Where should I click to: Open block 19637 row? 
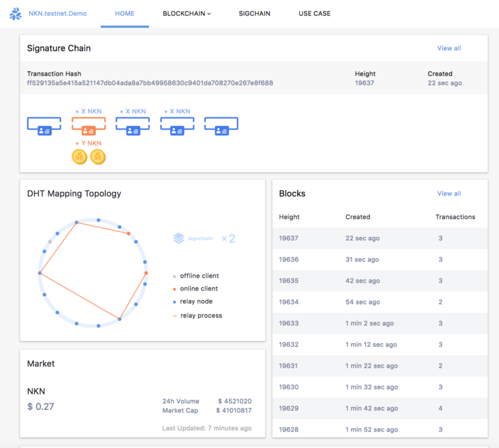pos(380,238)
